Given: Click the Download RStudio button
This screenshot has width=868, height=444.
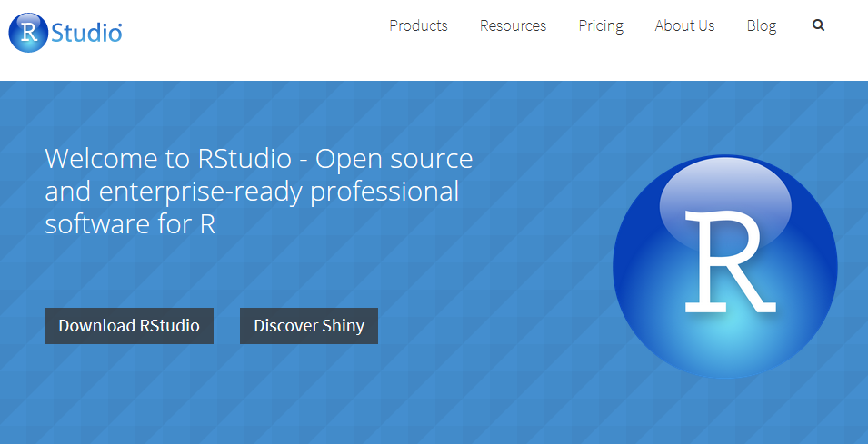Looking at the screenshot, I should [129, 326].
